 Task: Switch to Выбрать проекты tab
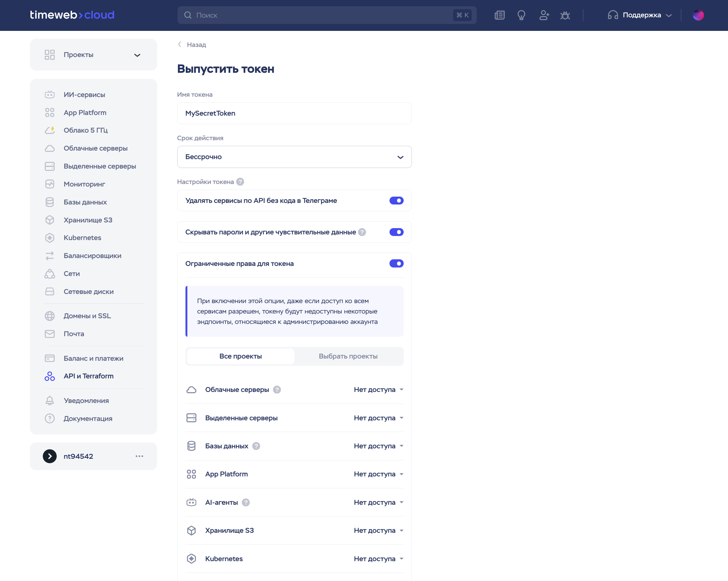[348, 356]
